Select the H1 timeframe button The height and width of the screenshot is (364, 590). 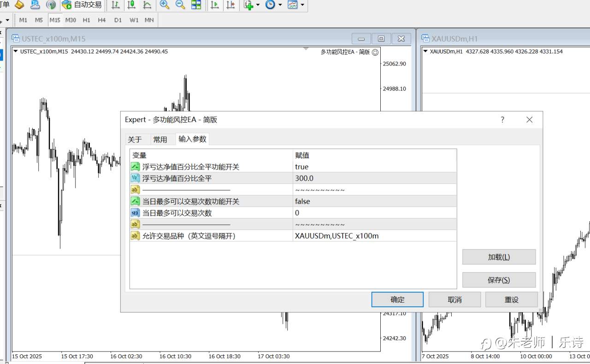pyautogui.click(x=86, y=20)
